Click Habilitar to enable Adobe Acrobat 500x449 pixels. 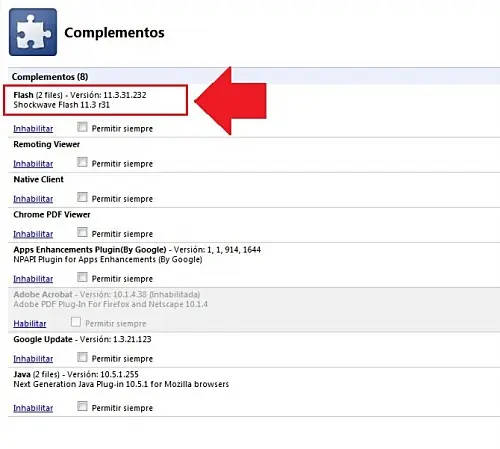pyautogui.click(x=30, y=324)
